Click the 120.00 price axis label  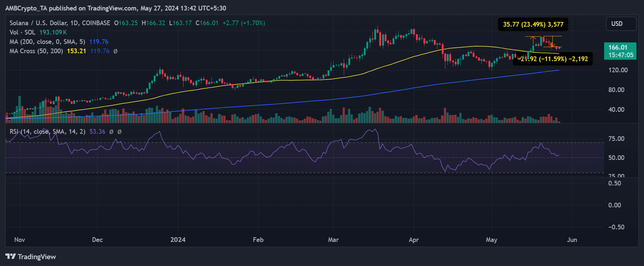[x=618, y=70]
